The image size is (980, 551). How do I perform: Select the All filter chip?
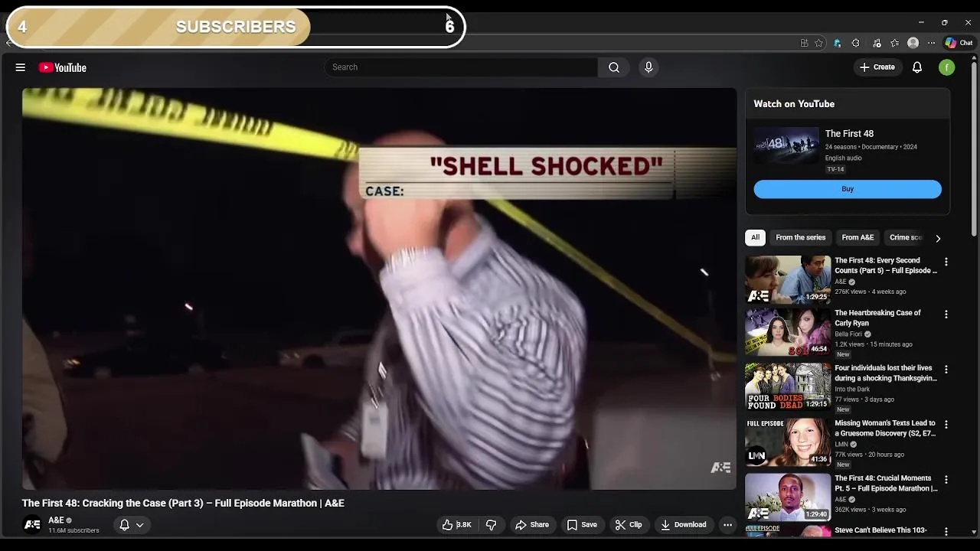coord(755,237)
